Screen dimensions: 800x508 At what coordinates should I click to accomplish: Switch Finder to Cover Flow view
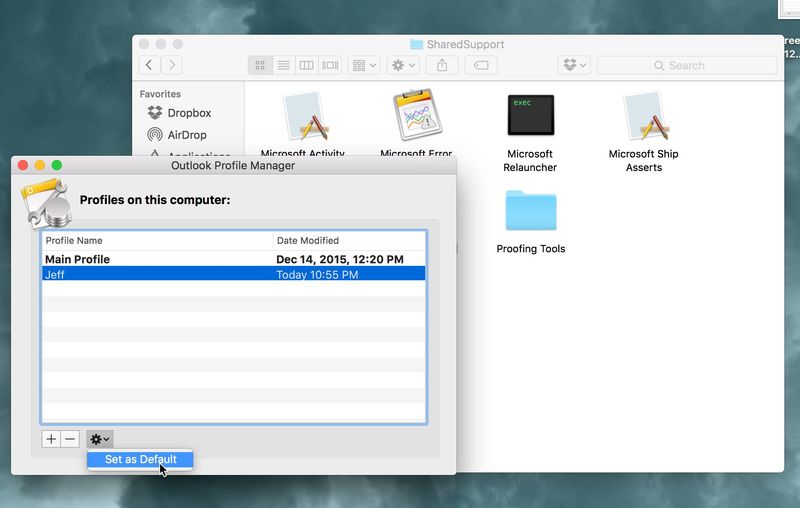[x=330, y=65]
